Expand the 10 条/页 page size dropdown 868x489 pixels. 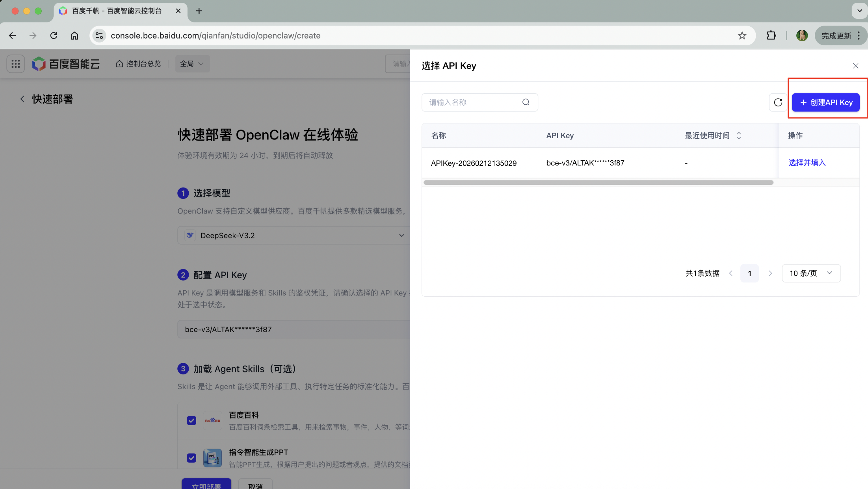point(811,273)
